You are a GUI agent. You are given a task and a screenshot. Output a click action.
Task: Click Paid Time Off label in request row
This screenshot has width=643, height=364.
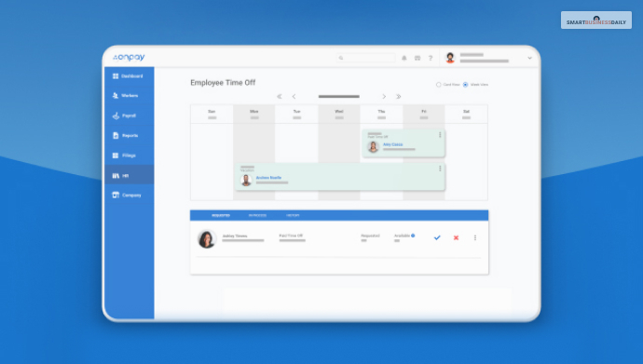(x=291, y=236)
